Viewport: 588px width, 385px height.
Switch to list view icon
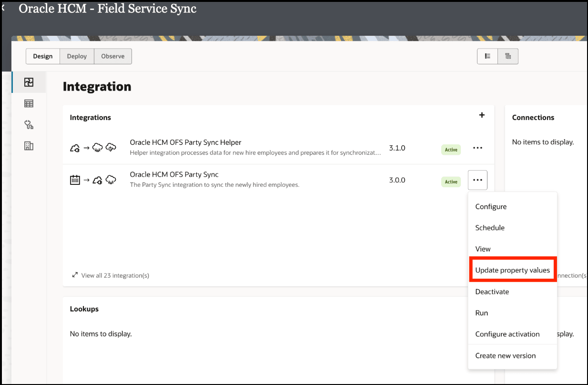point(487,56)
